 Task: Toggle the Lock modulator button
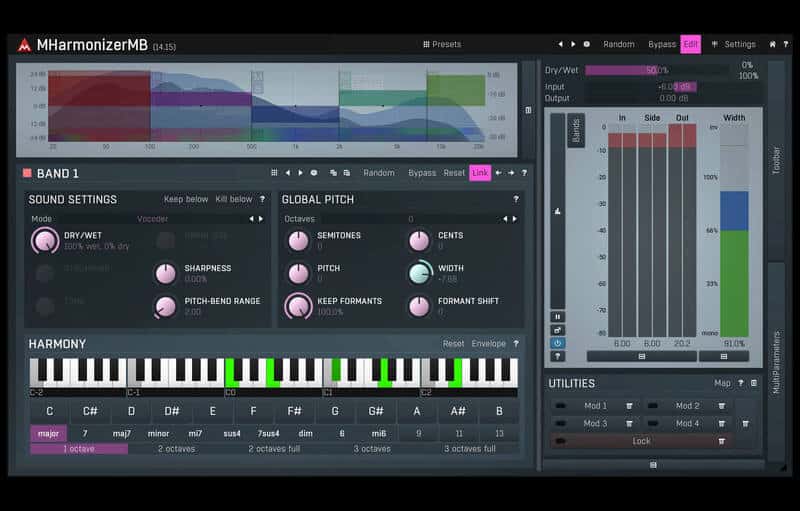coord(641,441)
